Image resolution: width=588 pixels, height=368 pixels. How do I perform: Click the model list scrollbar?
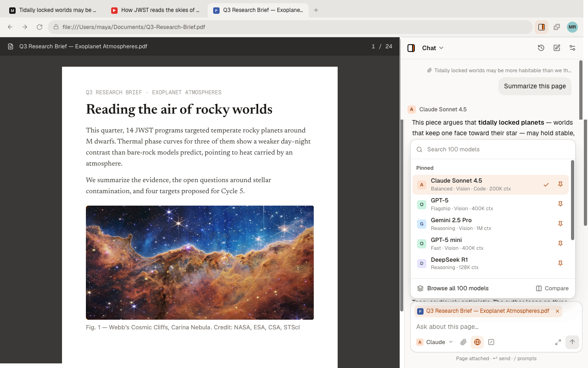(572, 200)
